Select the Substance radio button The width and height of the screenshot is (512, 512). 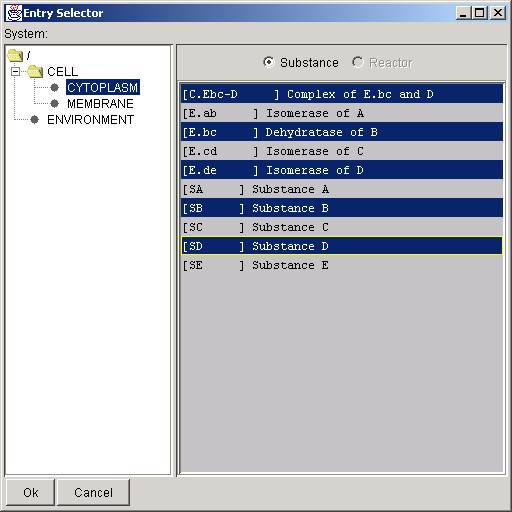pyautogui.click(x=269, y=62)
